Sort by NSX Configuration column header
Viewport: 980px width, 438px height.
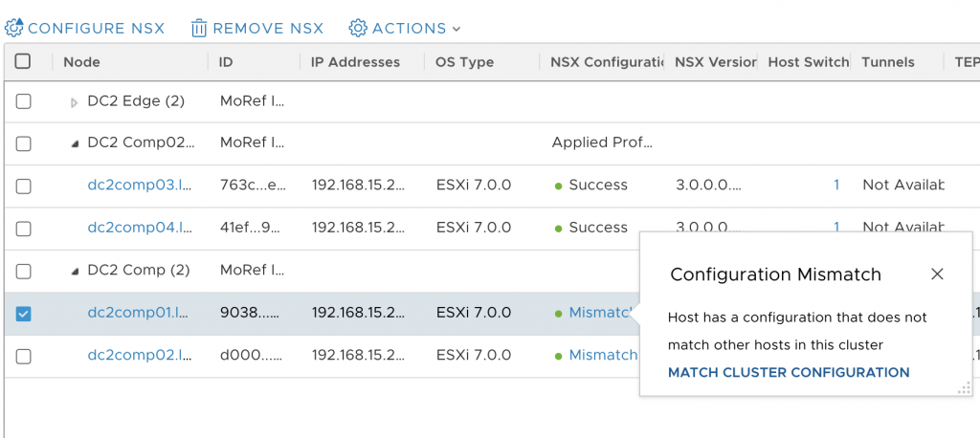pos(606,62)
